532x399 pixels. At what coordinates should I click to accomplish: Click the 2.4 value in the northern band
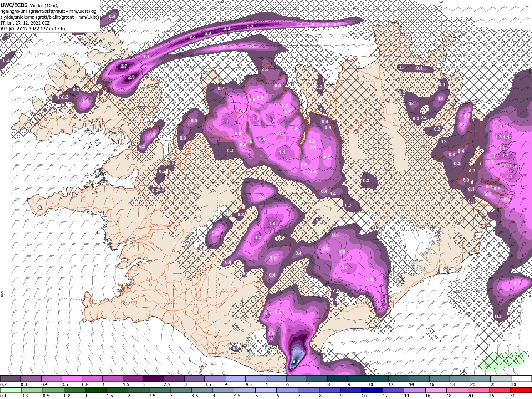(x=192, y=37)
